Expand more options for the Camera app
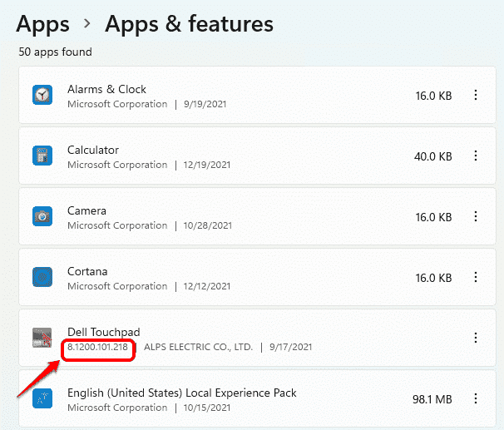This screenshot has width=504, height=430. (476, 217)
